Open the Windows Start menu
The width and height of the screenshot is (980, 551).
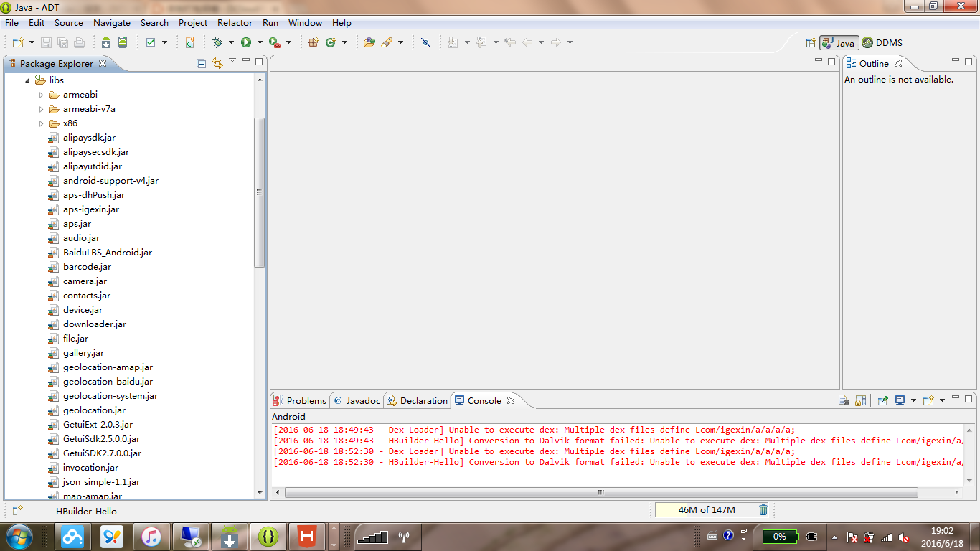click(19, 536)
